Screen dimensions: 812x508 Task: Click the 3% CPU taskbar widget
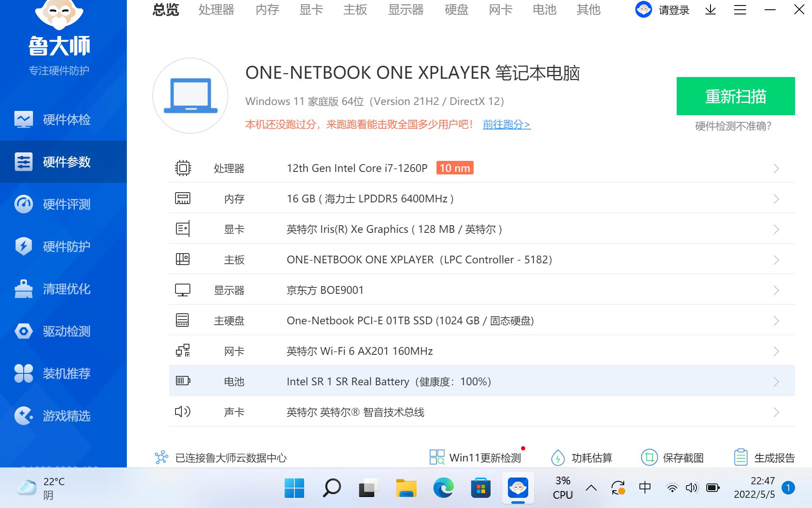click(x=562, y=487)
